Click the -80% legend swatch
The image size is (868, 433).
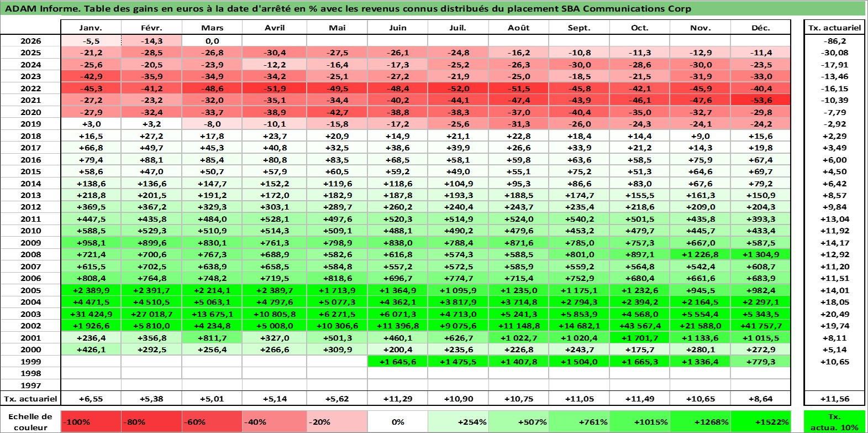coord(151,421)
